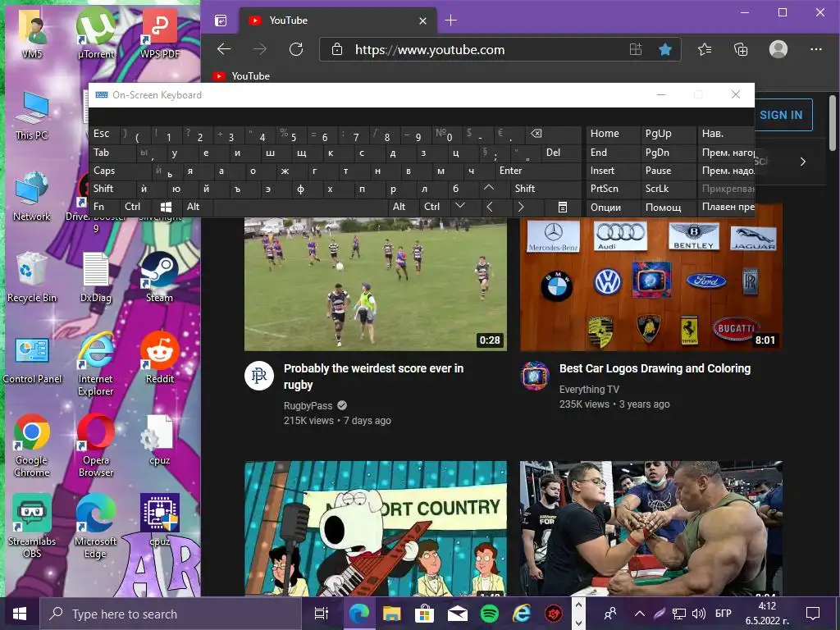Screen dimensions: 840x630
Task: Open the Reddit desktop shortcut
Action: (x=160, y=358)
